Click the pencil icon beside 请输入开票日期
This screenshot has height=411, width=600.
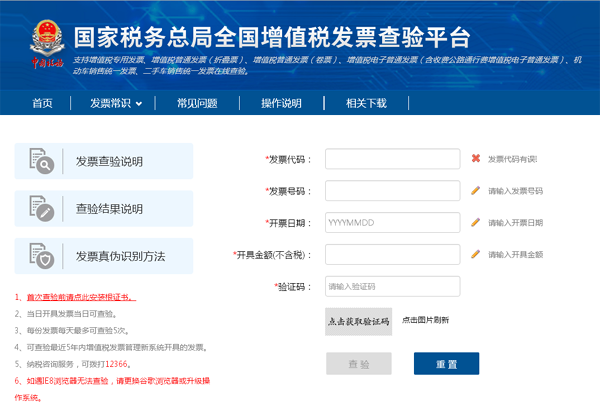coord(475,222)
